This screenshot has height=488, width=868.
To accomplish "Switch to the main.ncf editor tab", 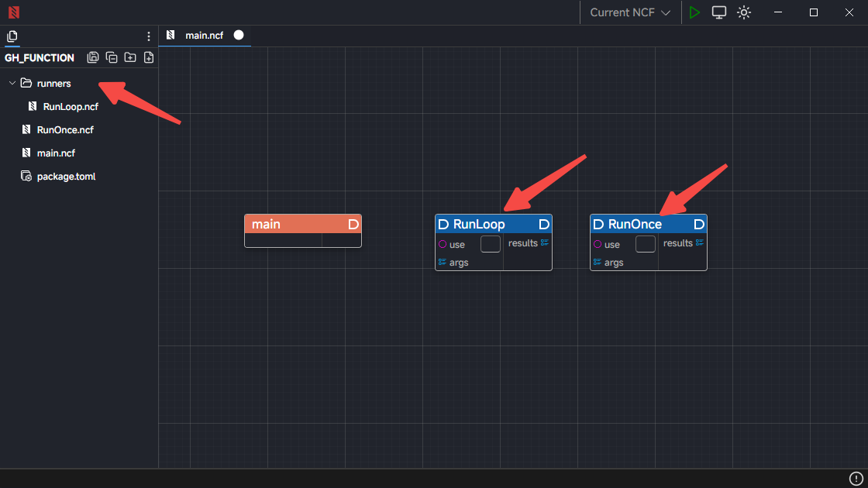I will (x=204, y=35).
